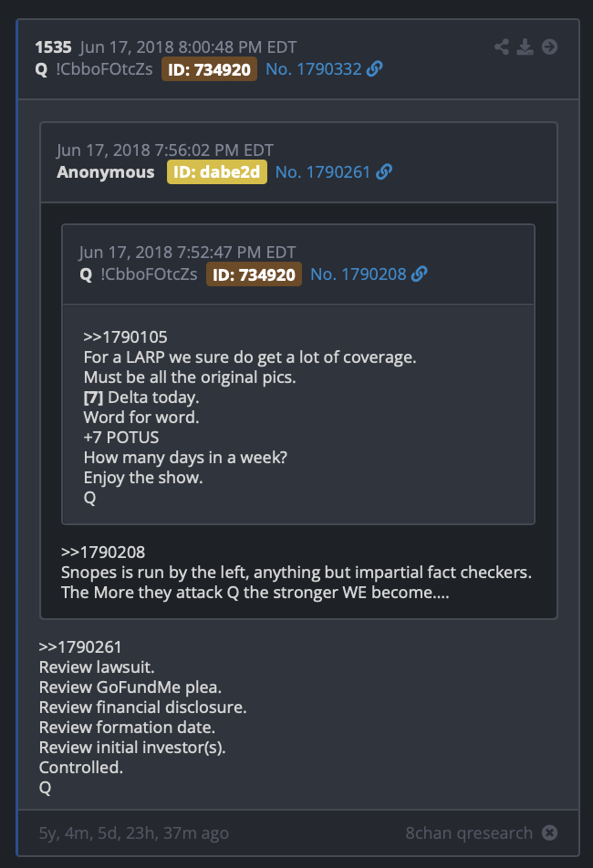Select the yellow ID: dabe2d badge
Screen dimensions: 593x868
(216, 172)
